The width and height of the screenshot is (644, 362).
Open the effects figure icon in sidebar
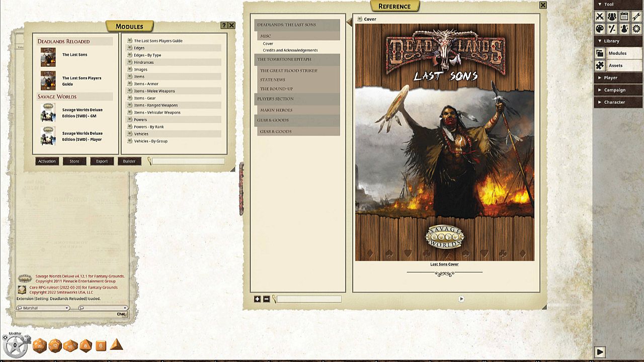pyautogui.click(x=624, y=29)
